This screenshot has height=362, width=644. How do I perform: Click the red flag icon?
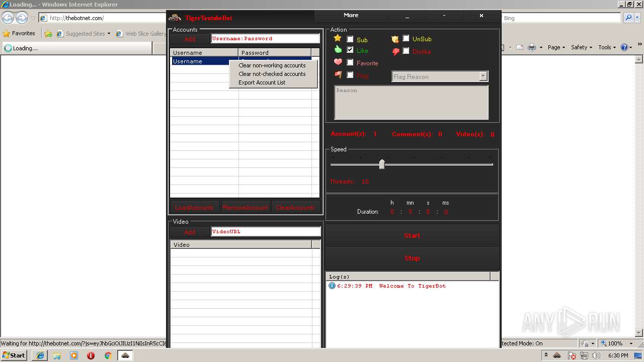[x=338, y=74]
